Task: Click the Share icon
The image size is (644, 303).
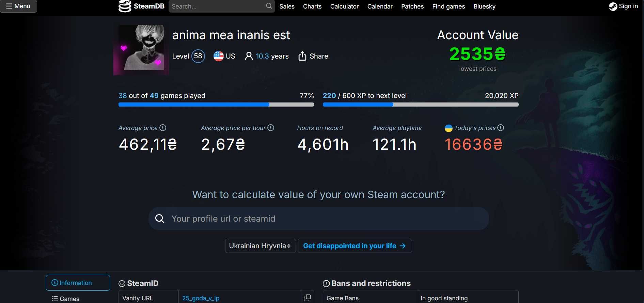Action: coord(302,56)
